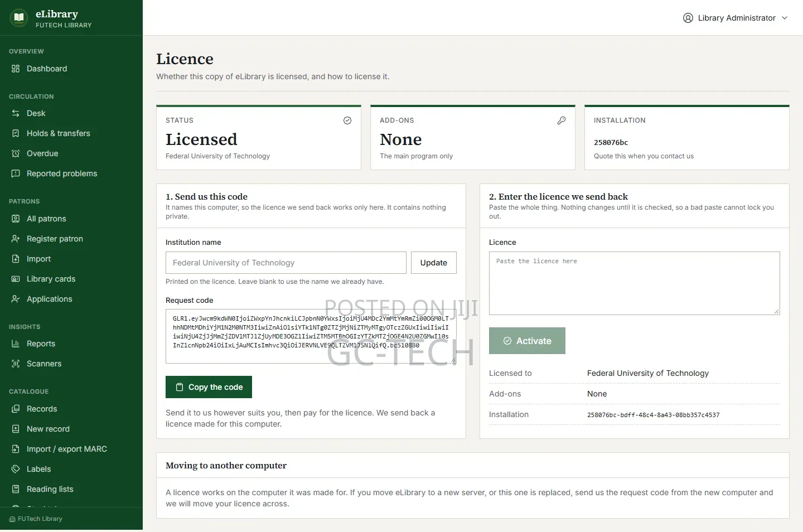
Task: Click the installation ID 258076bc in card
Action: coord(611,143)
